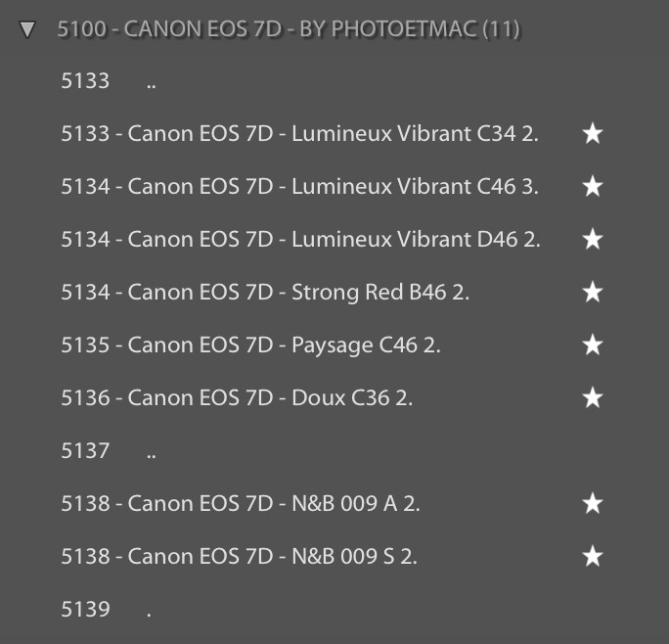
Task: Toggle favorite star on Lumineux Vibrant C46 3
Action: [592, 187]
